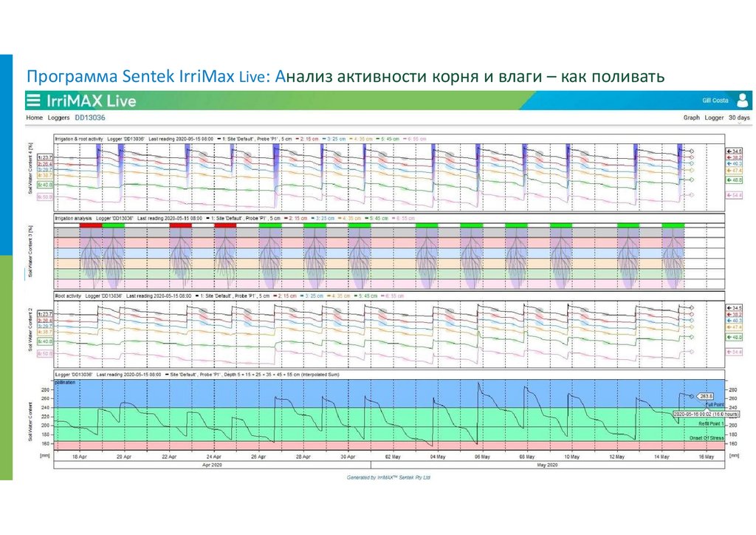This screenshot has height=535, width=756.
Task: Click the '2: 26.4' start label in top chart
Action: [45, 164]
